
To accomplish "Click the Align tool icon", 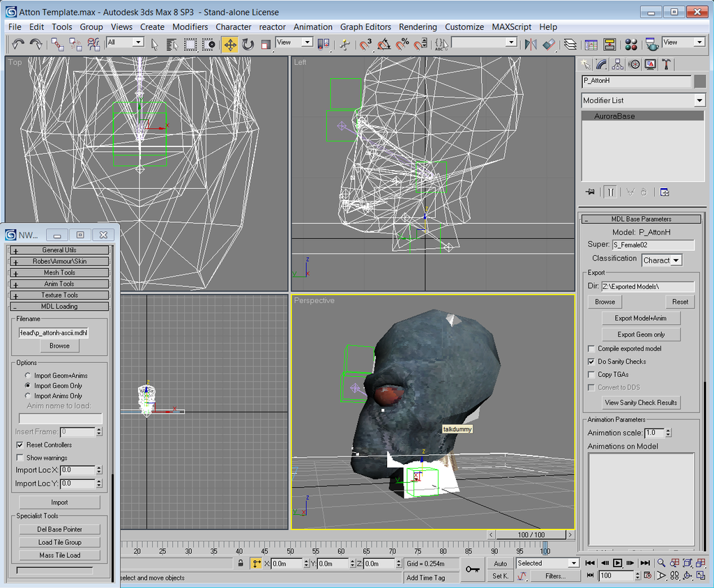I will pos(549,44).
